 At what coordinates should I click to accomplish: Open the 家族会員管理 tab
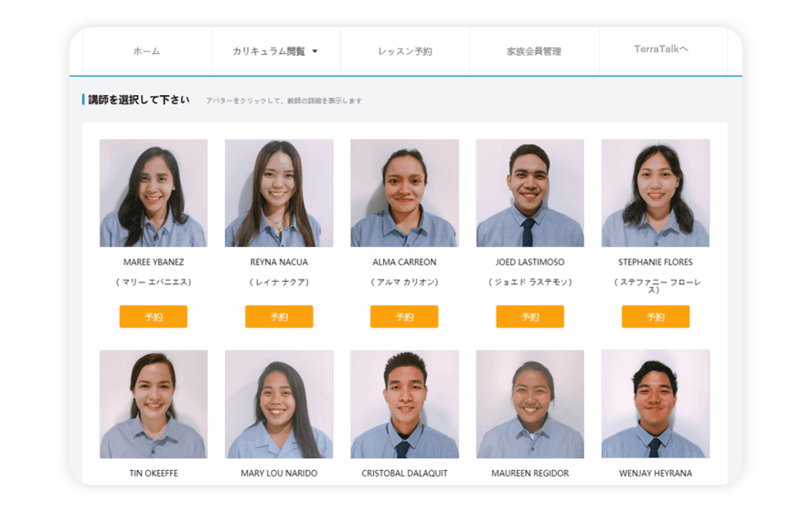click(x=534, y=51)
